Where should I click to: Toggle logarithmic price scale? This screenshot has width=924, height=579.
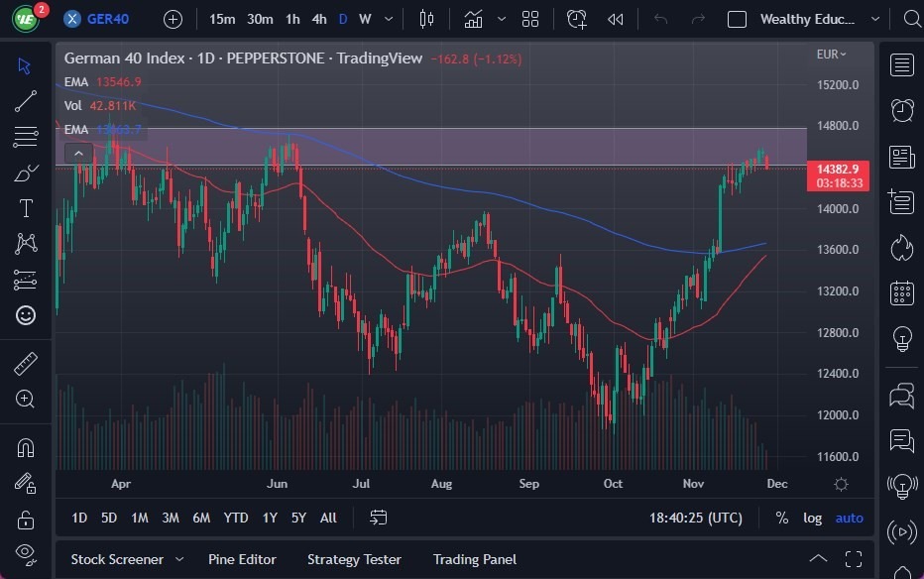(813, 518)
